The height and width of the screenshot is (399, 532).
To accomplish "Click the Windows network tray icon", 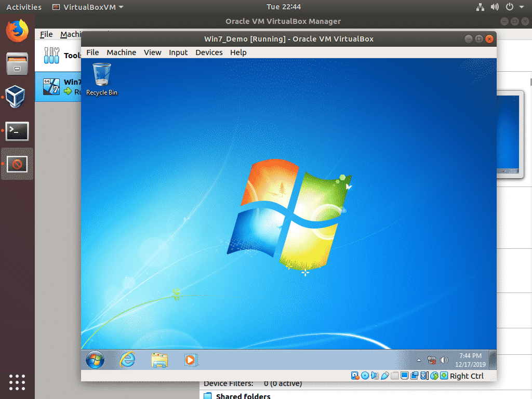I will tap(432, 360).
